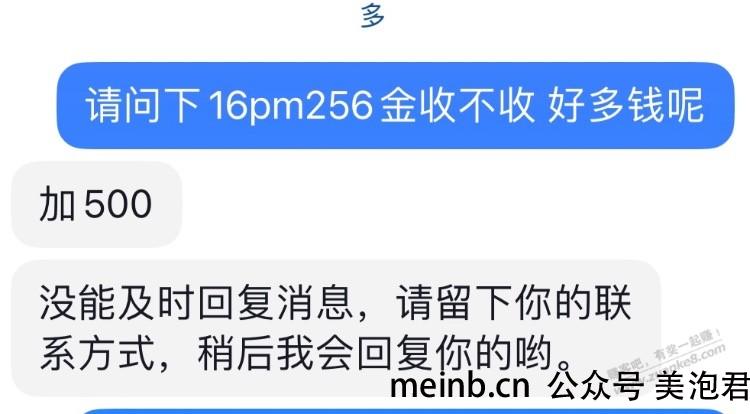Tap the partially visible blue bubble at bottom
This screenshot has height=414, width=750.
[402, 411]
